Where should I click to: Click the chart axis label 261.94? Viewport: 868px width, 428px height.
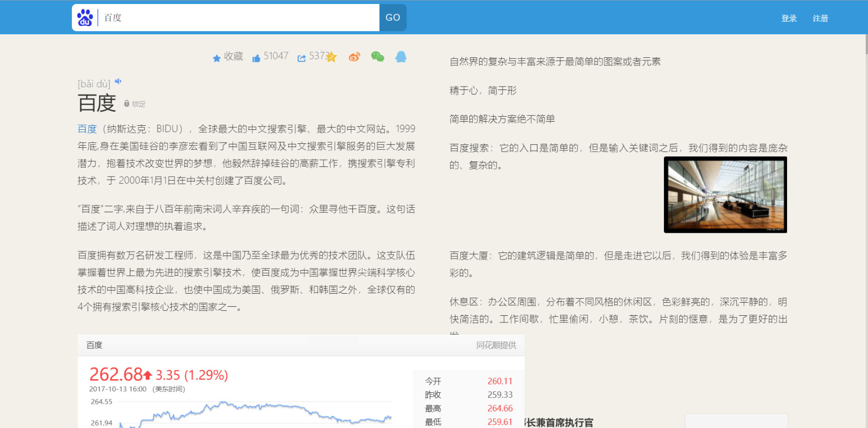click(102, 423)
